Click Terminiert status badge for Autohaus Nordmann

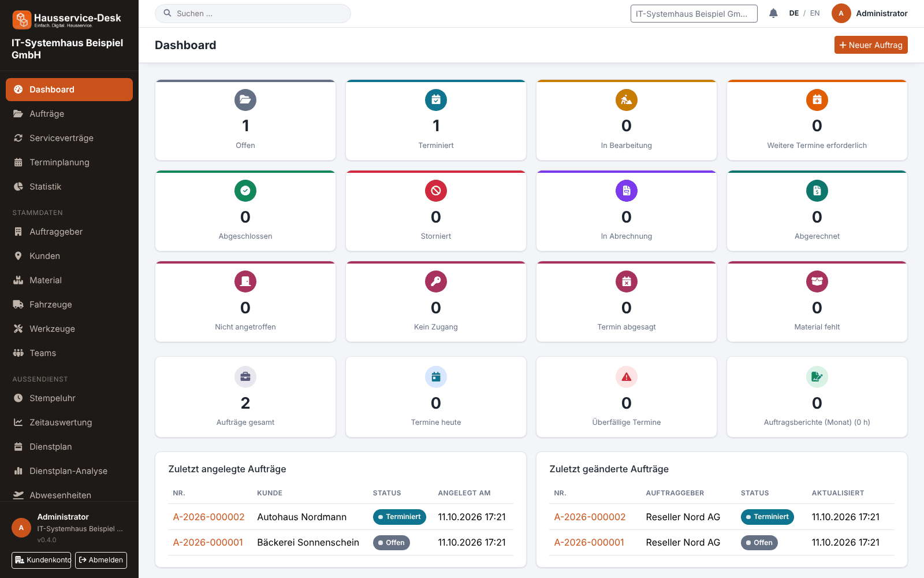399,517
